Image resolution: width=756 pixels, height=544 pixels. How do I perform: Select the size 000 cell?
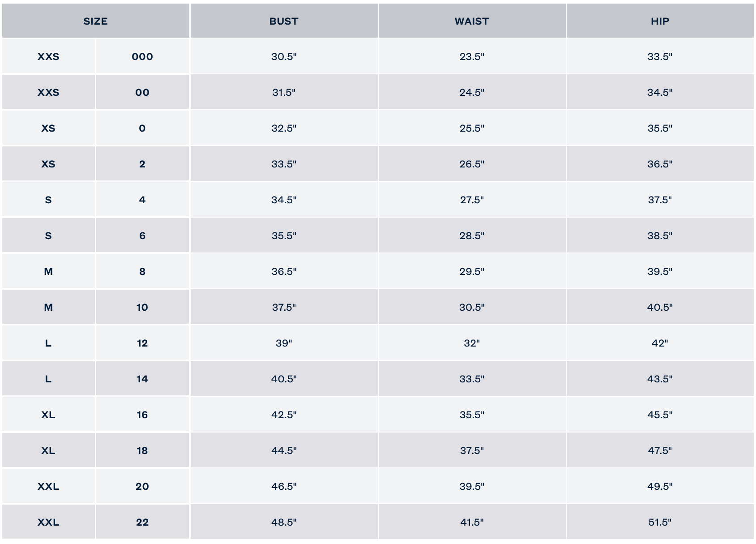(142, 56)
